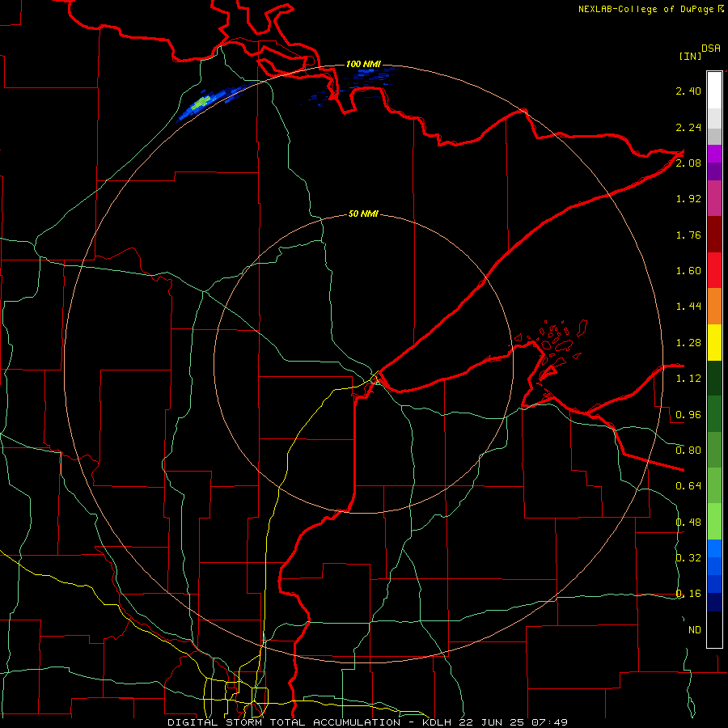Click the 1.92 legend value
Viewport: 728px width, 728px height.
tap(688, 199)
